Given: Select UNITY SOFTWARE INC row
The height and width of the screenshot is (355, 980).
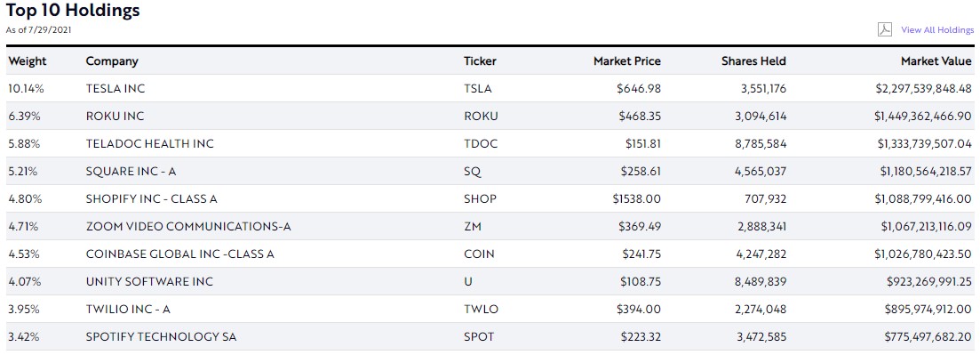Looking at the screenshot, I should 490,282.
